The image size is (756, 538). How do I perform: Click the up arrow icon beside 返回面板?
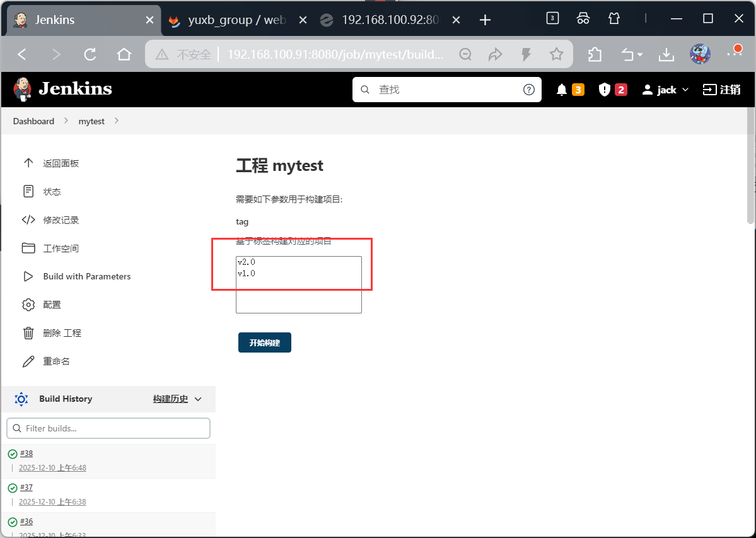tap(28, 163)
